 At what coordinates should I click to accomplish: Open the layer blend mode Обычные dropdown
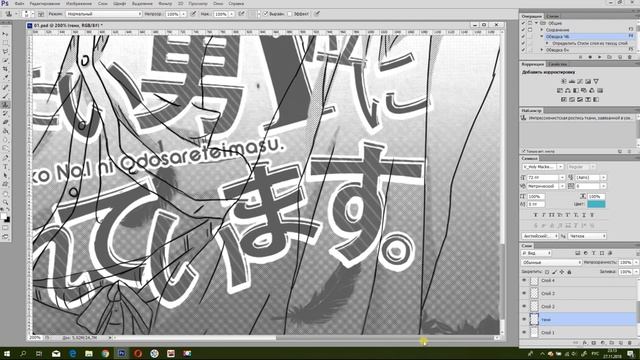[551, 262]
